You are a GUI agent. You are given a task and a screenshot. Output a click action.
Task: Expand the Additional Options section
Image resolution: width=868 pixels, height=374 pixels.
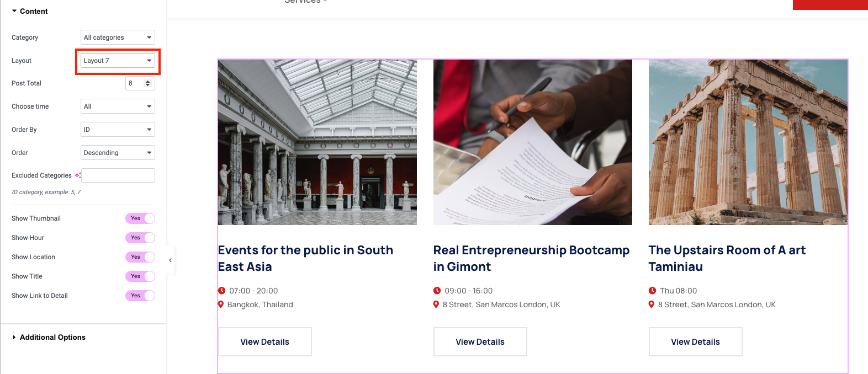52,337
